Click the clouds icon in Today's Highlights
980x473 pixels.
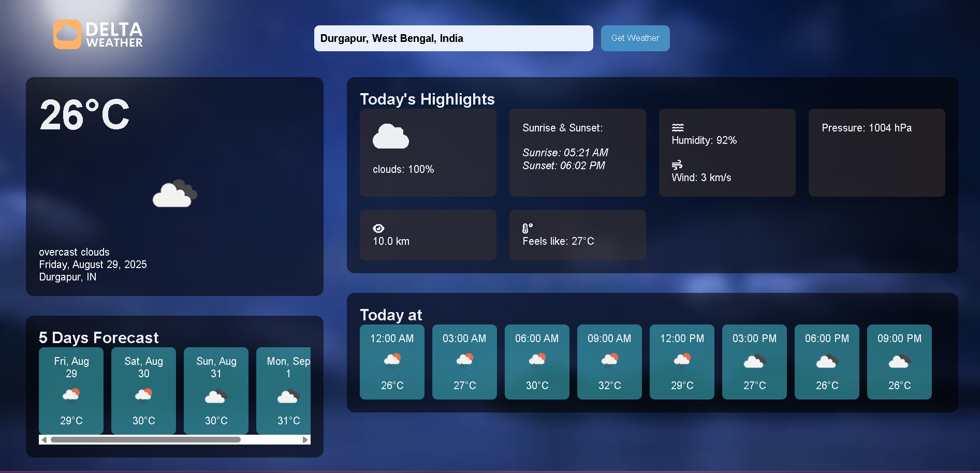tap(390, 137)
